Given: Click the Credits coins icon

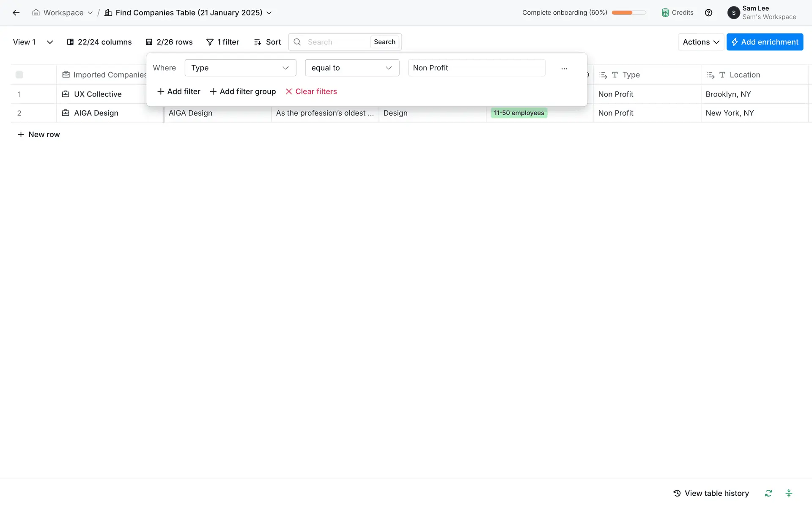Looking at the screenshot, I should click(665, 13).
